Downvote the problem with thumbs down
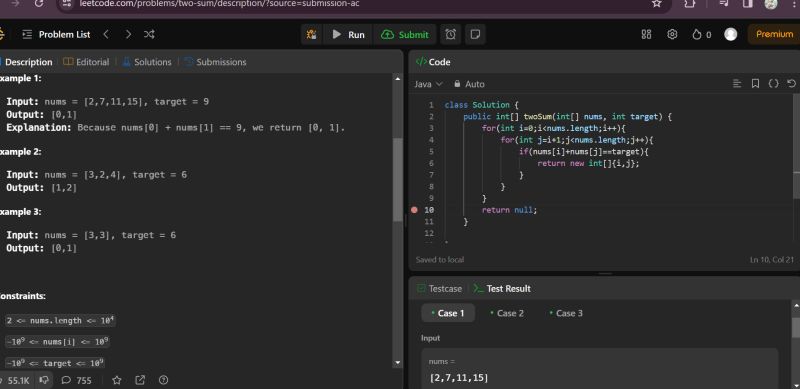800x389 pixels. point(44,380)
